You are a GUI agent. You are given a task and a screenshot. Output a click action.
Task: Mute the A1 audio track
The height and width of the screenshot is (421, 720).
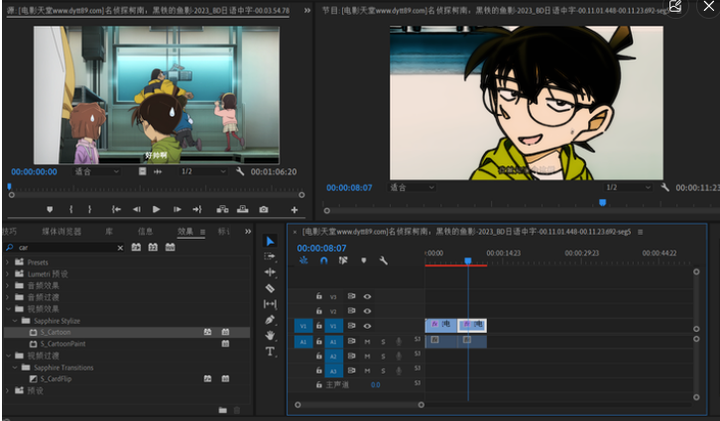pyautogui.click(x=367, y=342)
